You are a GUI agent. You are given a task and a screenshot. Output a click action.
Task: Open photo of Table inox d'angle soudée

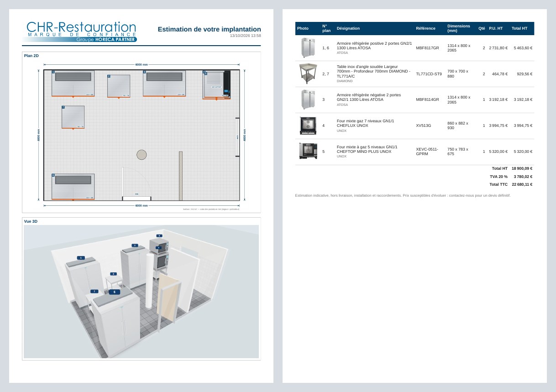coord(308,74)
